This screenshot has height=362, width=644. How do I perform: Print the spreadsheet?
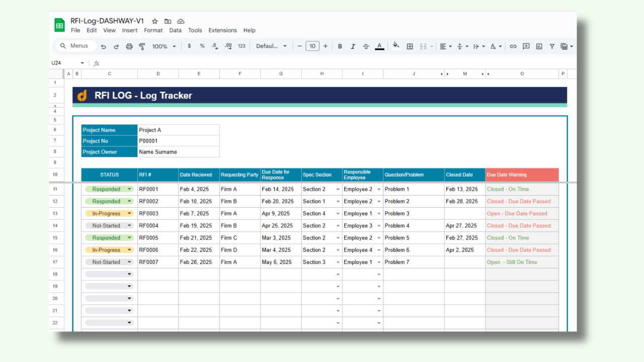click(x=129, y=46)
